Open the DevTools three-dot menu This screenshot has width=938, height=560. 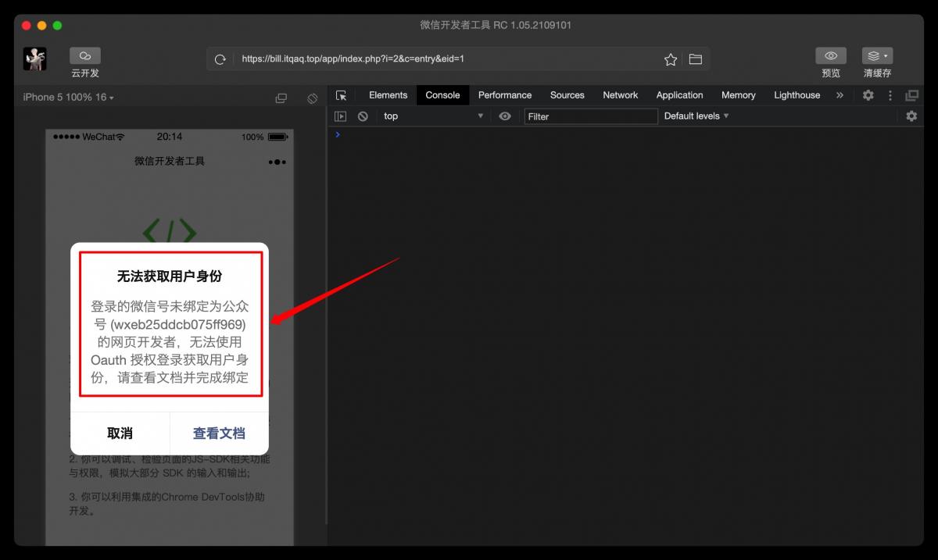point(890,95)
